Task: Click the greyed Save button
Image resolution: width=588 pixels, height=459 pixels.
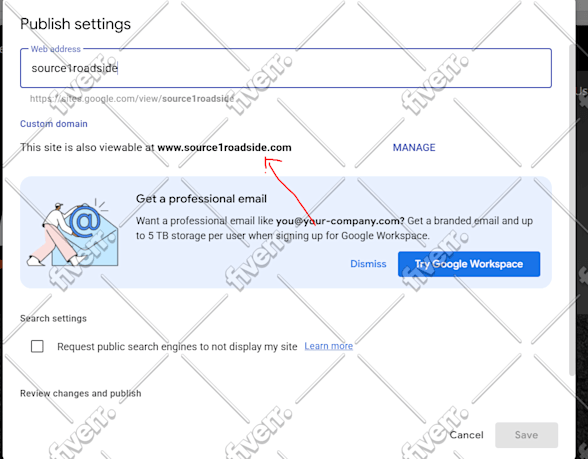Action: (526, 435)
